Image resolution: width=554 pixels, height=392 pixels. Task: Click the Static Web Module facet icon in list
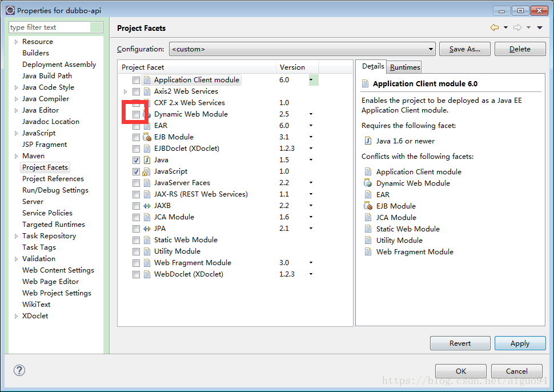(147, 240)
